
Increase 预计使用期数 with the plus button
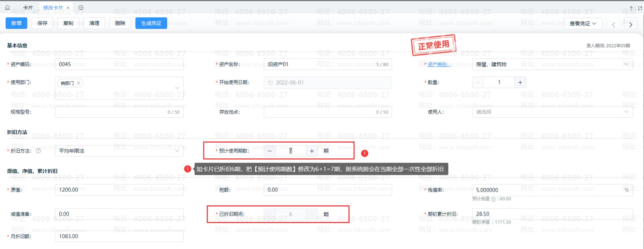(311, 151)
